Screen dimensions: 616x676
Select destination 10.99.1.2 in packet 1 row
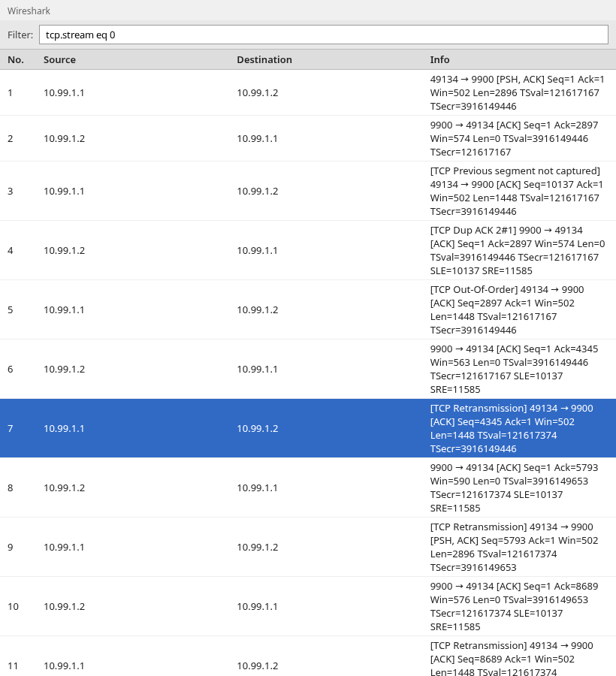258,92
